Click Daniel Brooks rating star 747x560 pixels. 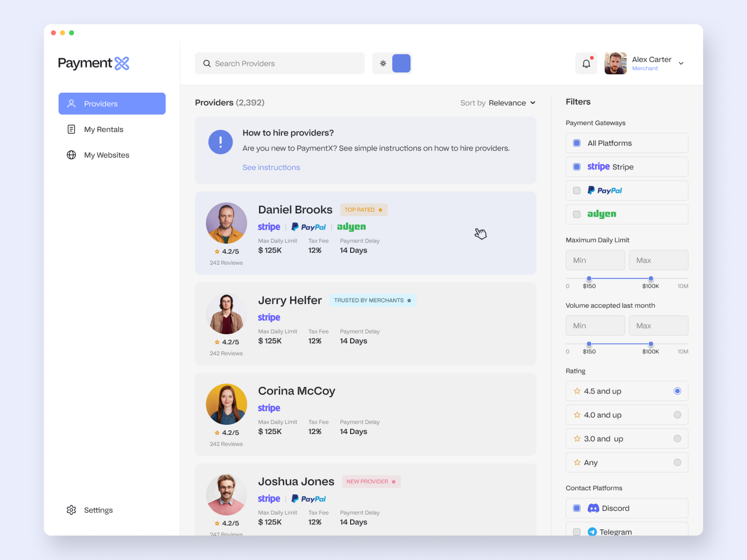[x=217, y=251]
